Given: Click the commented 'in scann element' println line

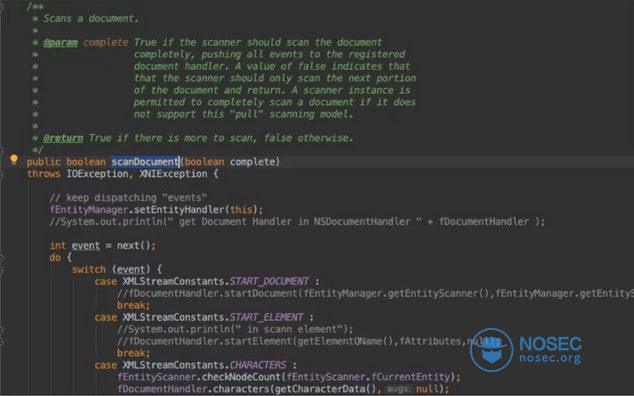Looking at the screenshot, I should [x=235, y=329].
